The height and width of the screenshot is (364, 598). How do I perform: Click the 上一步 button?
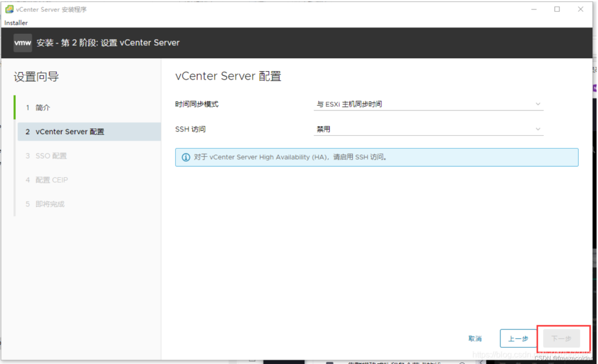(519, 338)
